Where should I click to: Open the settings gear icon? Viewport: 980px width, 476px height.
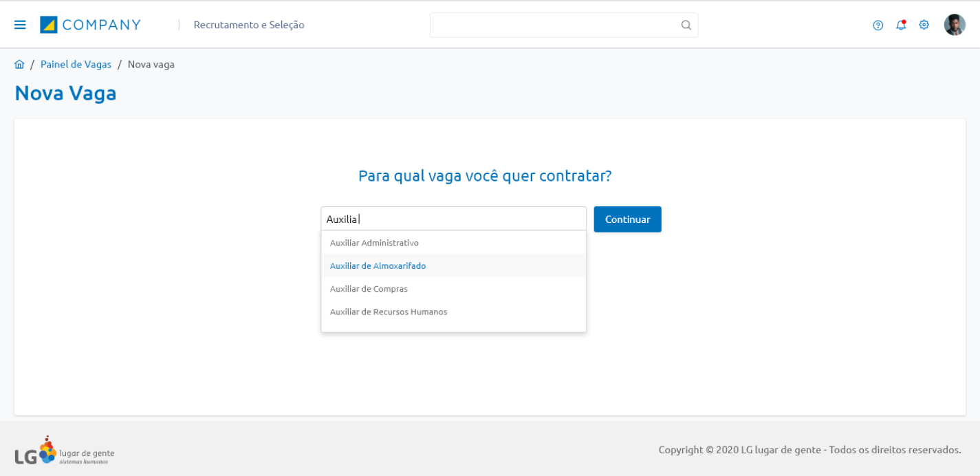(924, 25)
